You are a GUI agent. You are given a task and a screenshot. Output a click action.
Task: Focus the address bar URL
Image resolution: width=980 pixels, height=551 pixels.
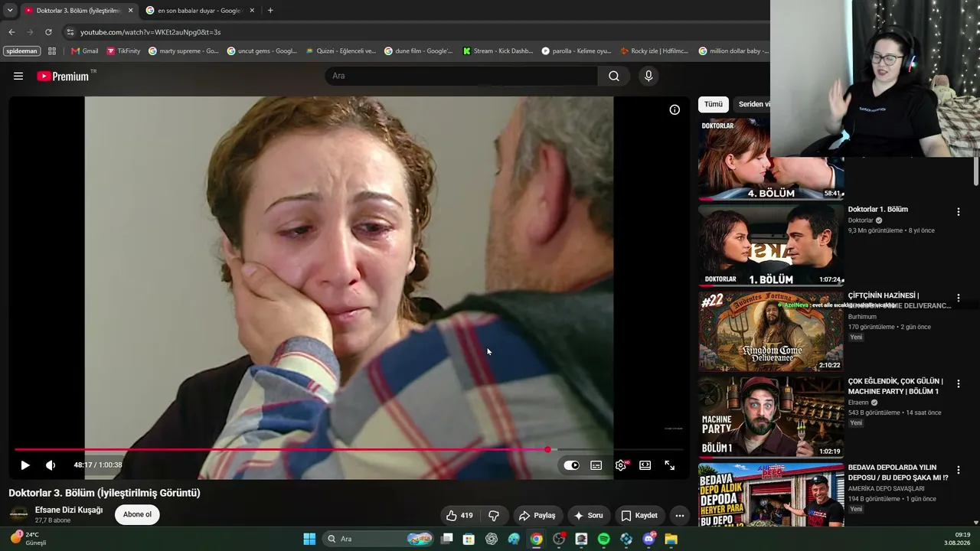151,32
